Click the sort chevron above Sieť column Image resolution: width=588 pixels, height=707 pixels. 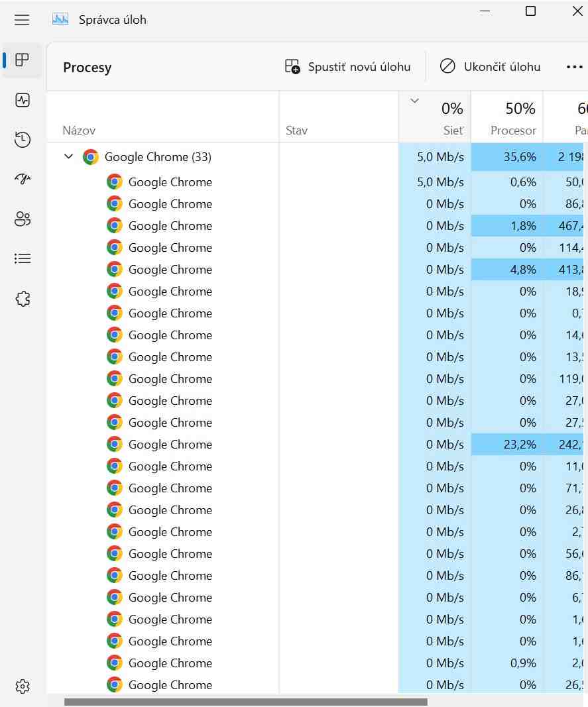coord(414,101)
